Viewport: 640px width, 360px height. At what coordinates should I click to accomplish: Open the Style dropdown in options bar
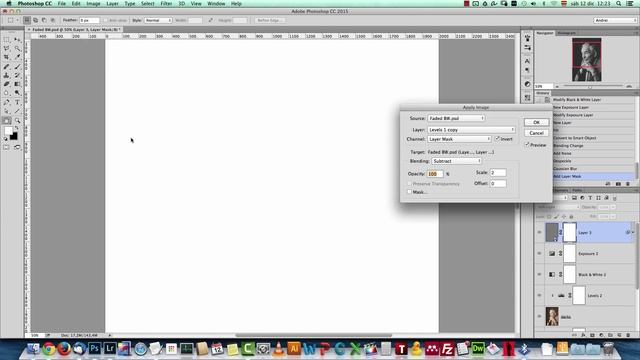coord(158,20)
